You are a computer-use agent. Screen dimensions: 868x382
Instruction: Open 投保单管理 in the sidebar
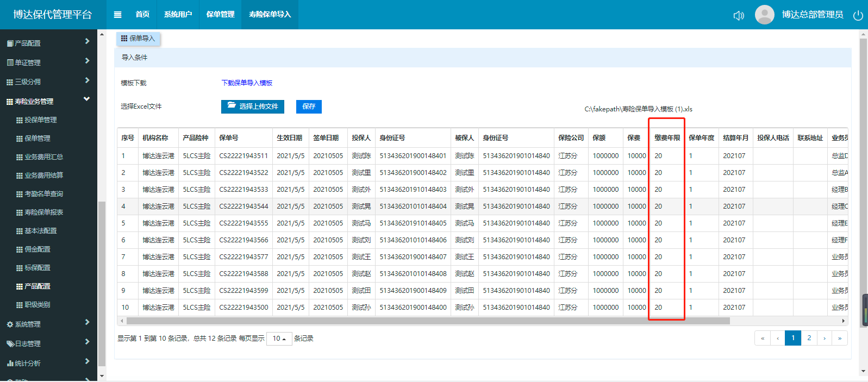40,120
